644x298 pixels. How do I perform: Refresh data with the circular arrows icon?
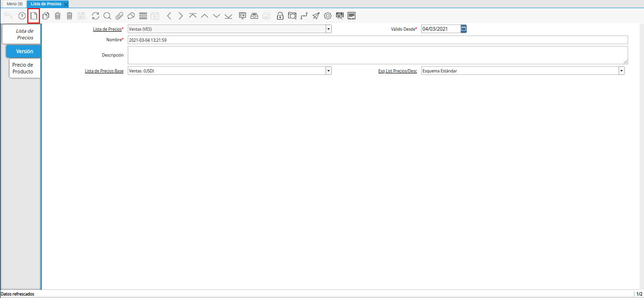(x=96, y=16)
